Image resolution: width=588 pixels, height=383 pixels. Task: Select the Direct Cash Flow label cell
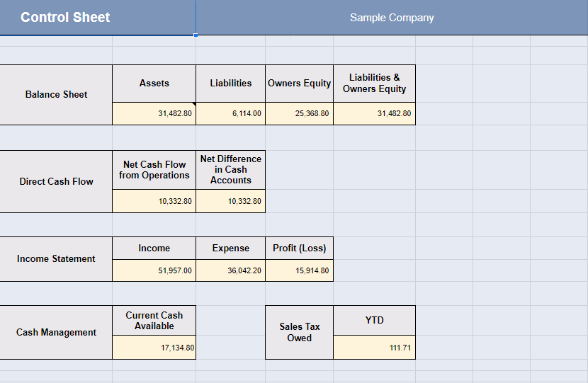(56, 181)
